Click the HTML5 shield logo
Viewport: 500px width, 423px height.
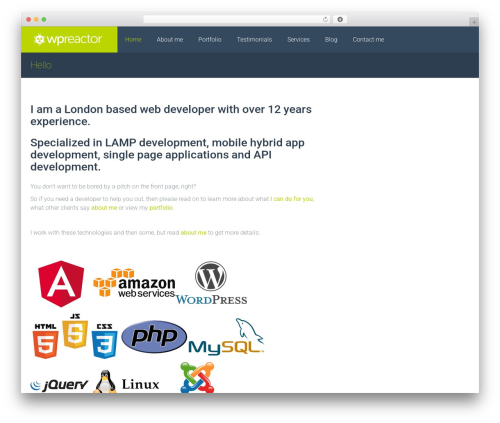[x=45, y=341]
